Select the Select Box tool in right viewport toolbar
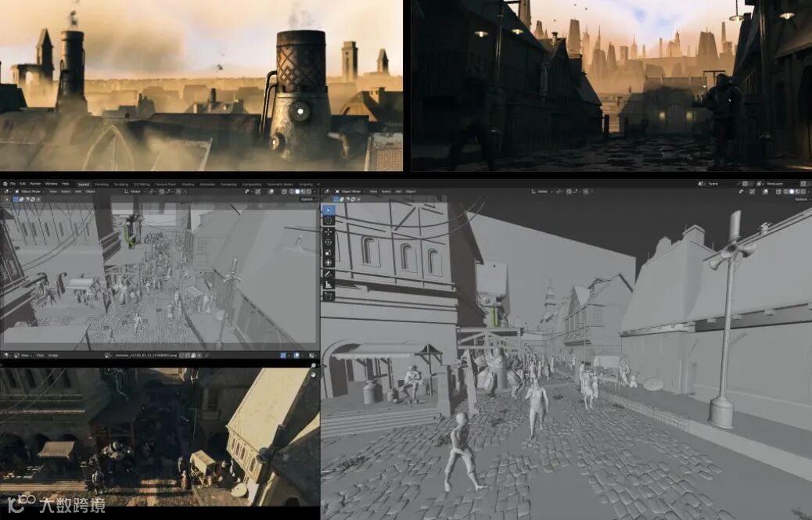 point(329,210)
